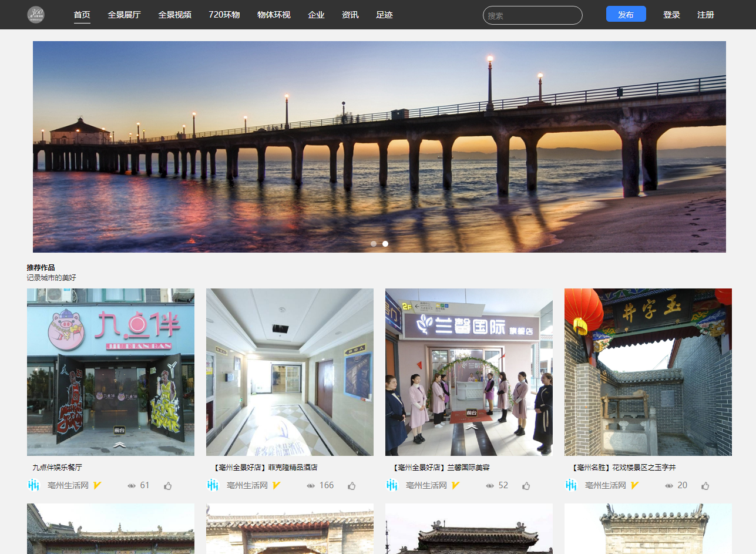
Task: Like the 九点伴娱乐餐厅 card with thumbs-up
Action: 168,486
